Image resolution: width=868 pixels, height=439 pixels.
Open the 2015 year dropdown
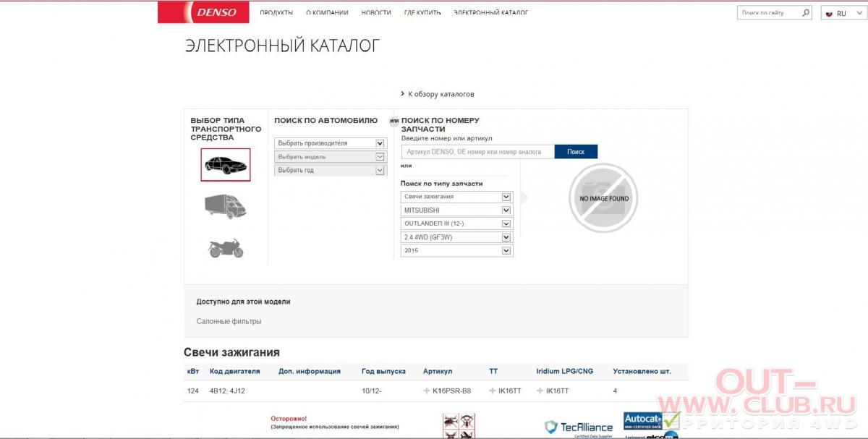[x=456, y=250]
